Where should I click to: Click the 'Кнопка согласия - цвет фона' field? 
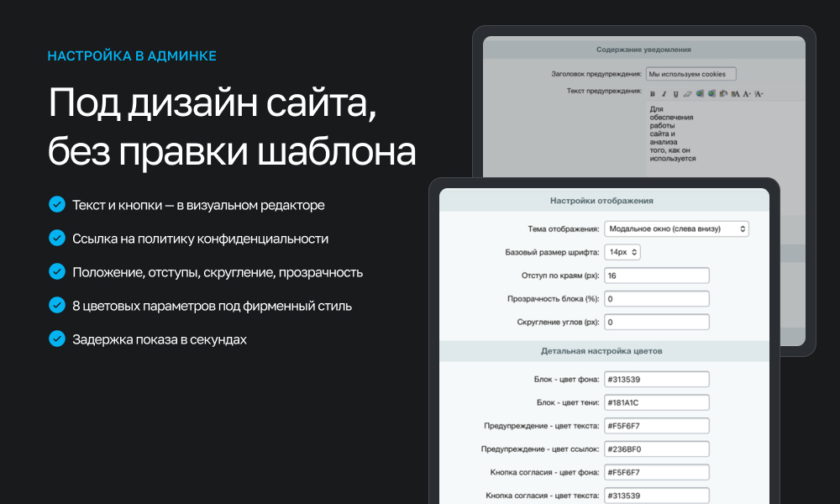click(x=657, y=472)
